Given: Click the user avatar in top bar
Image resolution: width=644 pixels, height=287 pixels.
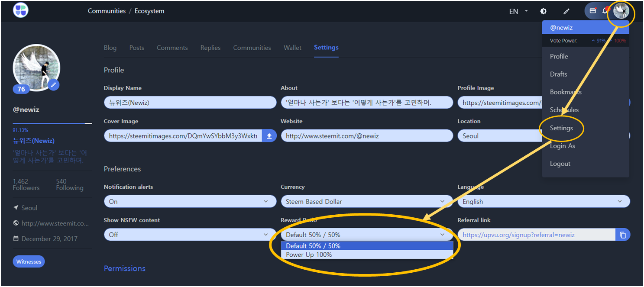Looking at the screenshot, I should coord(621,11).
